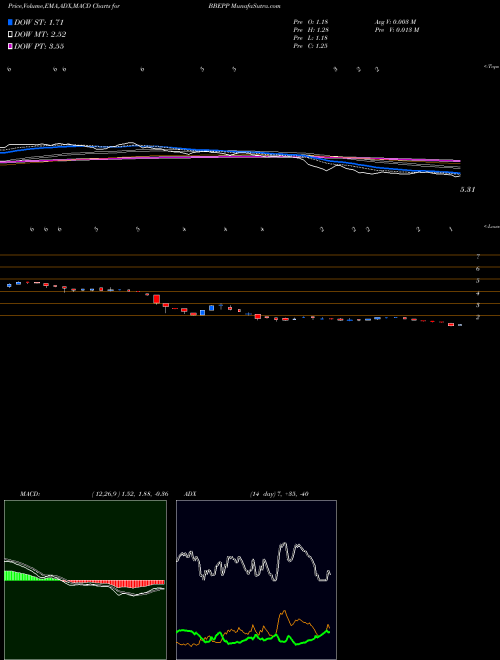Click the 'ADX' panel title

pyautogui.click(x=190, y=494)
